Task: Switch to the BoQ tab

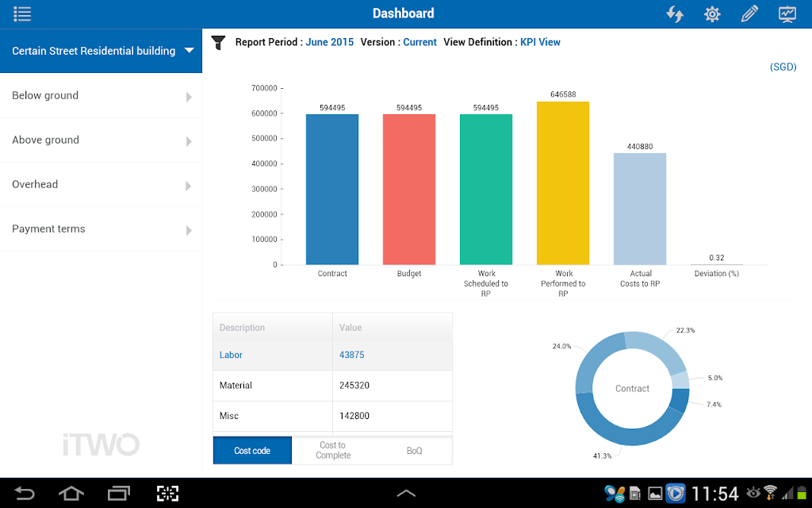Action: (x=414, y=451)
